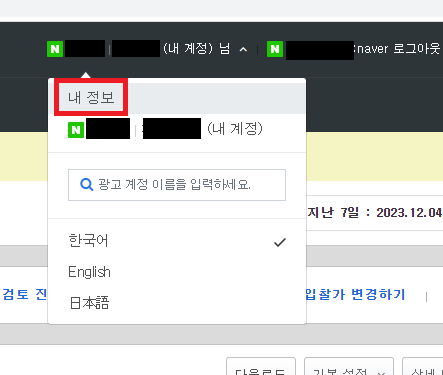Click the 지난 7일 date range text

(x=375, y=213)
